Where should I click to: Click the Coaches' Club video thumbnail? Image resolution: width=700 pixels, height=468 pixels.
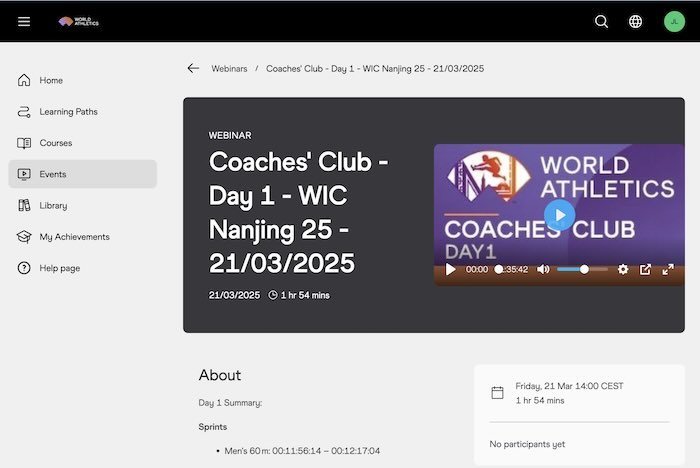(559, 214)
